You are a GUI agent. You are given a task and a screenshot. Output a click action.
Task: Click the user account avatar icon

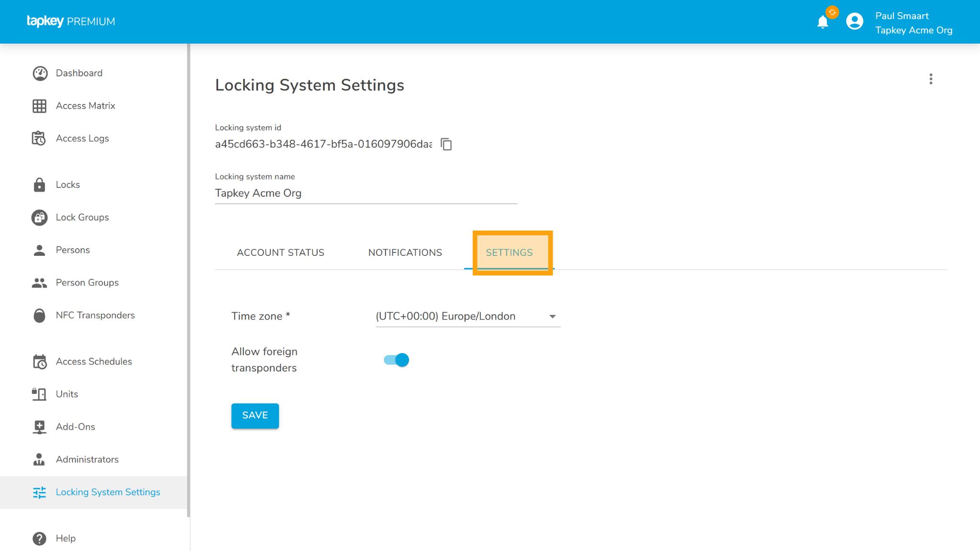pos(855,22)
